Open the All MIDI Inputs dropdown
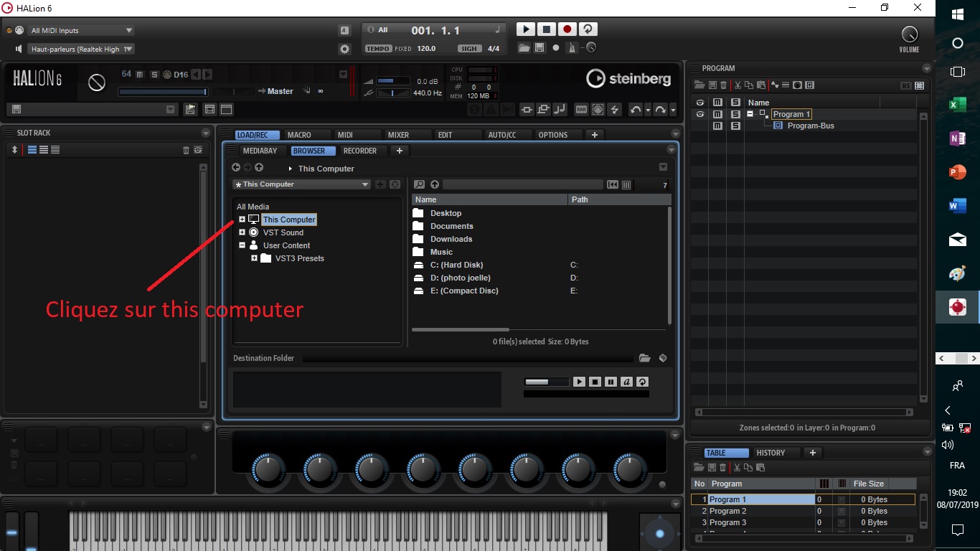Image resolution: width=980 pixels, height=551 pixels. (x=81, y=30)
